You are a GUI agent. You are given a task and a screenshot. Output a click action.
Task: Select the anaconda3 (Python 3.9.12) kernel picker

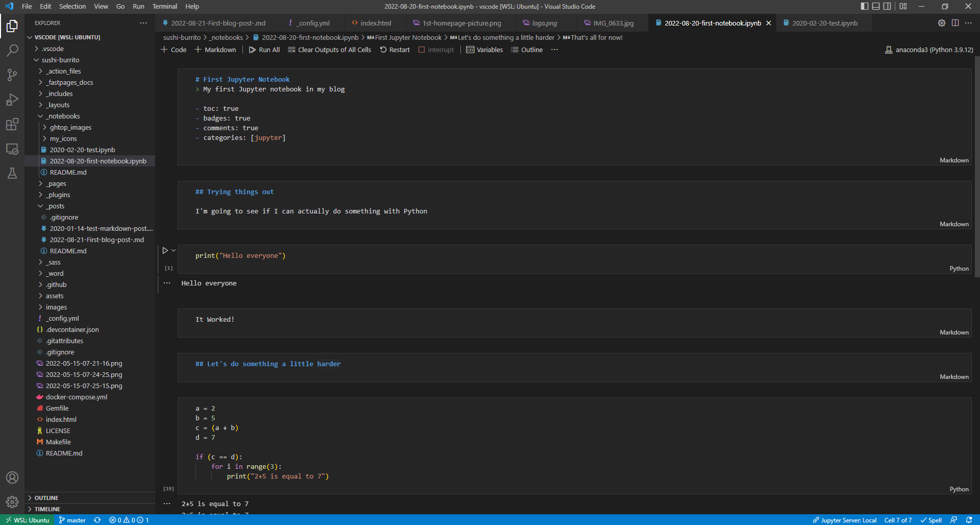tap(929, 50)
